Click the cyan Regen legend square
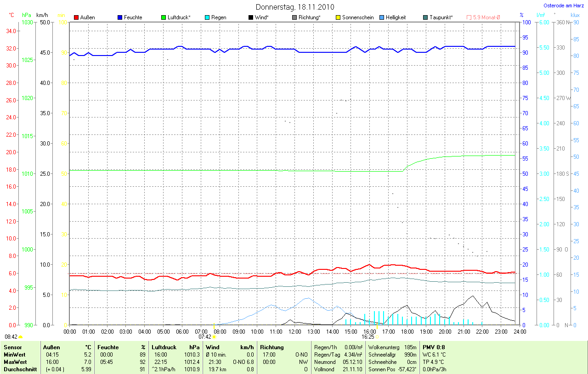This screenshot has height=374, width=588. [207, 17]
